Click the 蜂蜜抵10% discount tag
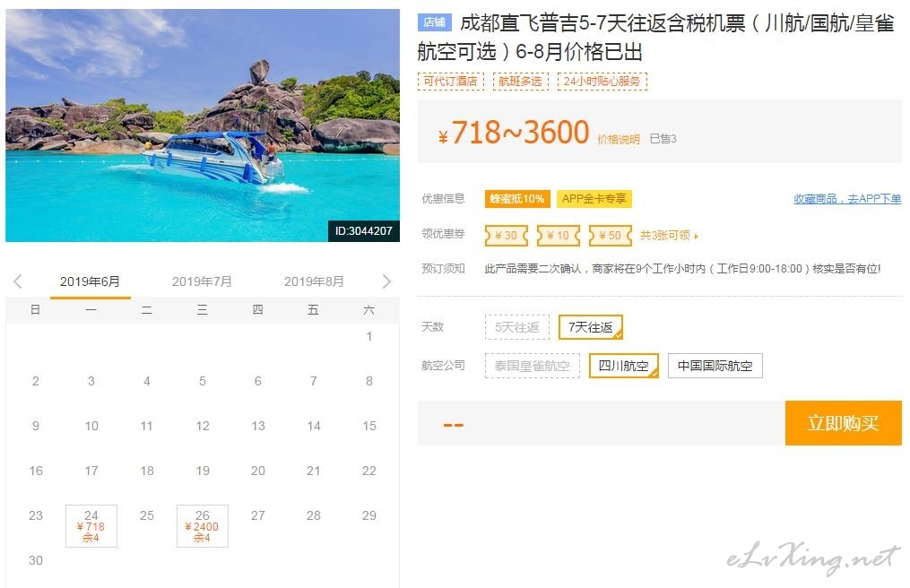This screenshot has height=588, width=910. [516, 198]
